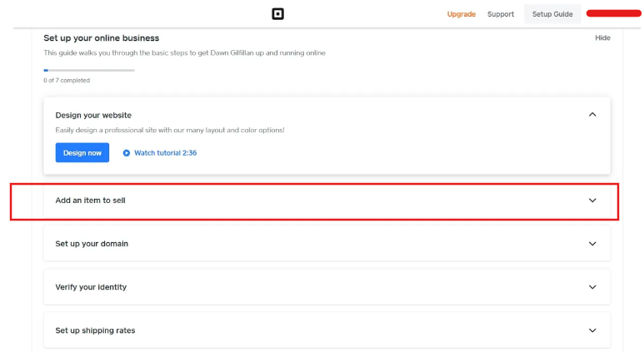Click the Set up your domain title
This screenshot has height=352, width=644.
tap(92, 244)
